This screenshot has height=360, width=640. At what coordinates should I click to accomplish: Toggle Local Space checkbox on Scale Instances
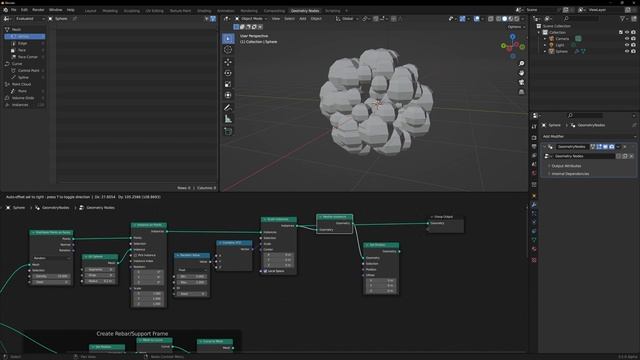[265, 271]
